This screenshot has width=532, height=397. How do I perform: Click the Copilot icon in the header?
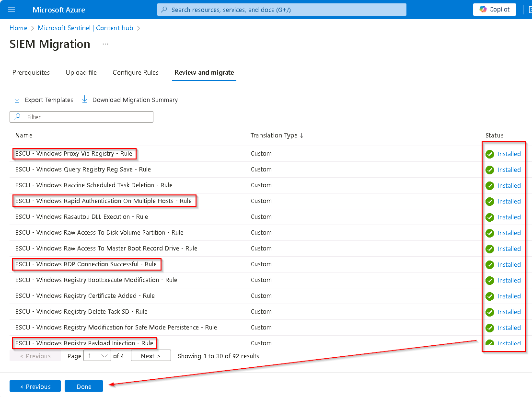483,10
